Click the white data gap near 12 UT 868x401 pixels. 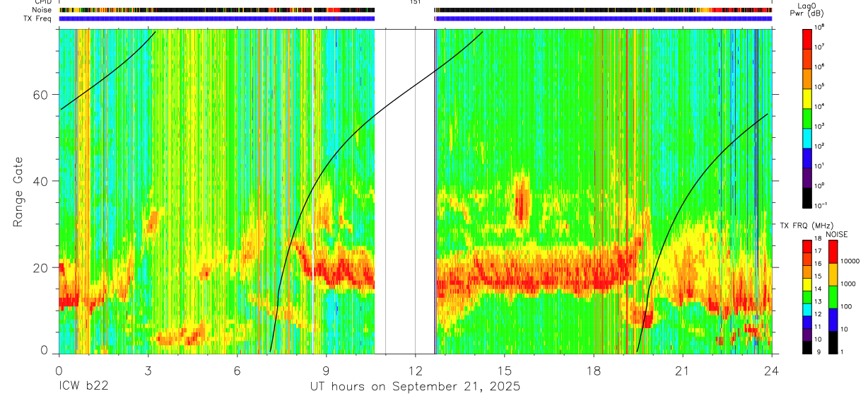tap(404, 191)
